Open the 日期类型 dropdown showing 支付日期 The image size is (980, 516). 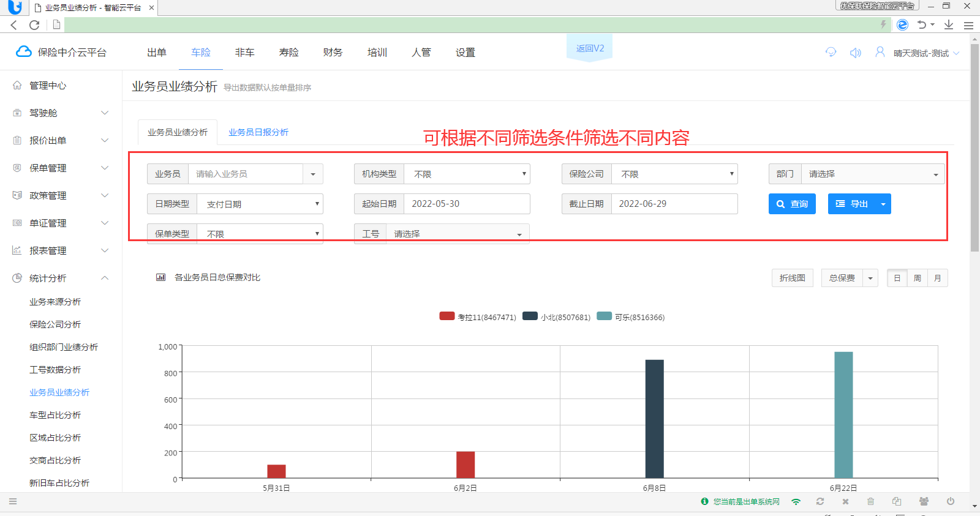coord(260,204)
